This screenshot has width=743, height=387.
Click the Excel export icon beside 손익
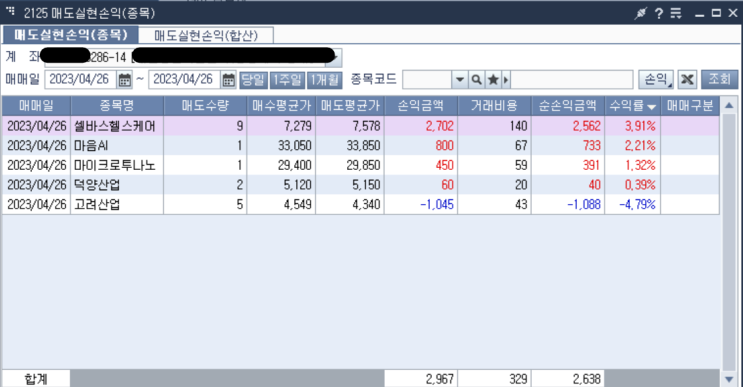(x=687, y=80)
